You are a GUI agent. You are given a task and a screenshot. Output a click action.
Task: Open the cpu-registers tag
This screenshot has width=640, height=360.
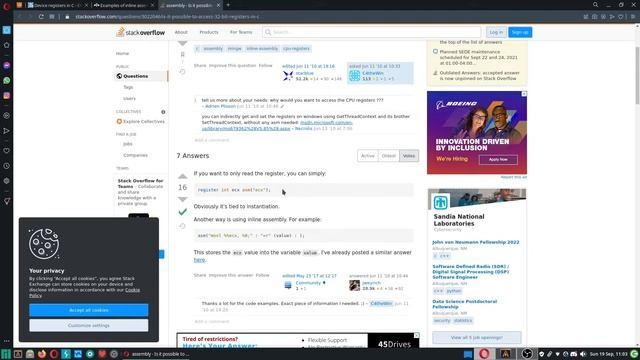(x=296, y=49)
